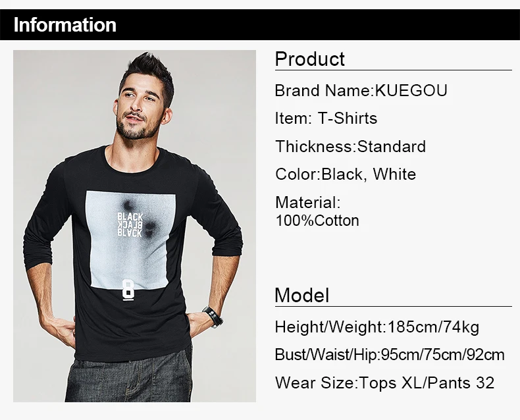Click the Material: label

[x=308, y=202]
